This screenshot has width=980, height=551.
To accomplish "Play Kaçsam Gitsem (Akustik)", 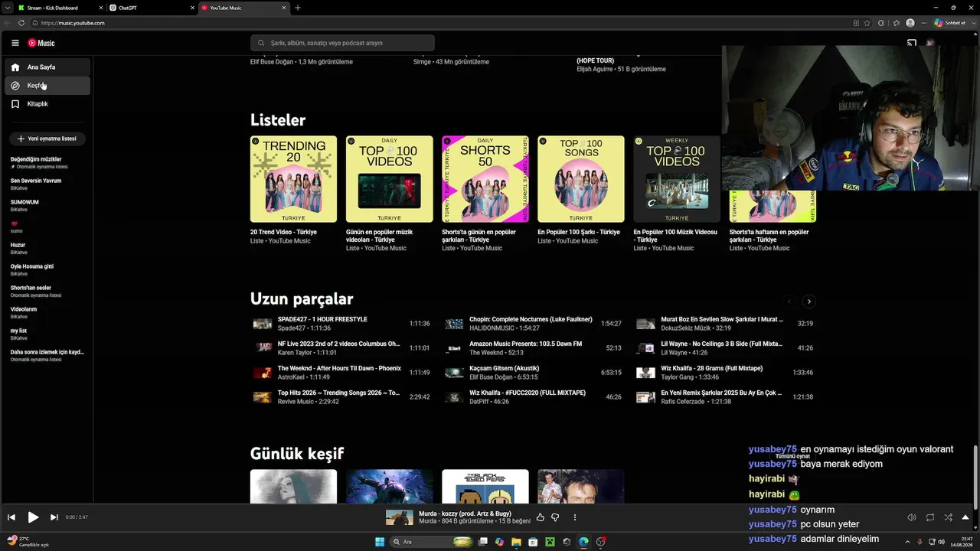I will (533, 373).
